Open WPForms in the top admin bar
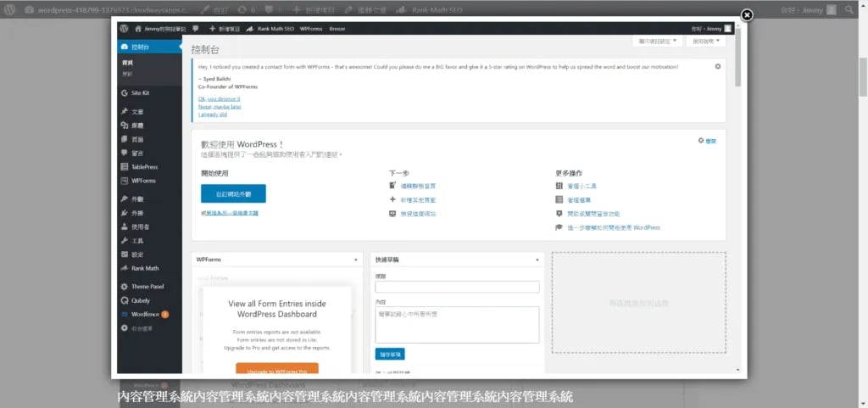The height and width of the screenshot is (408, 868). click(312, 28)
